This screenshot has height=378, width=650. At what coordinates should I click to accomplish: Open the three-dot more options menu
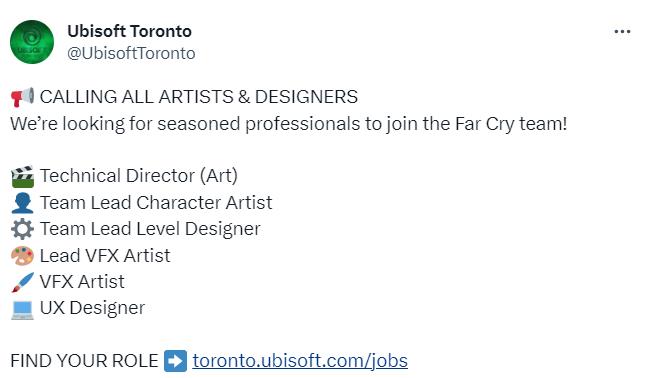tap(622, 32)
